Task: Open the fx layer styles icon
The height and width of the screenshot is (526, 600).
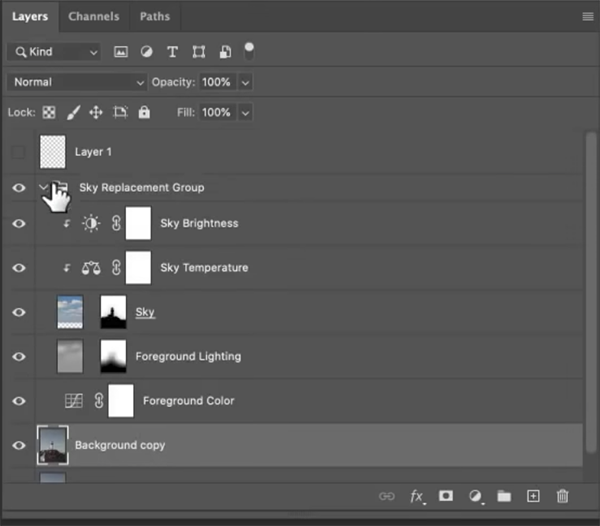Action: tap(417, 496)
